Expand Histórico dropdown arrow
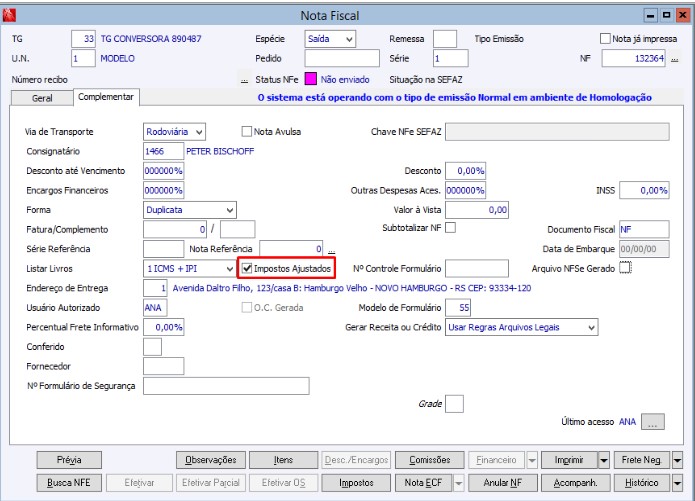Image resolution: width=695 pixels, height=501 pixels. [x=677, y=483]
